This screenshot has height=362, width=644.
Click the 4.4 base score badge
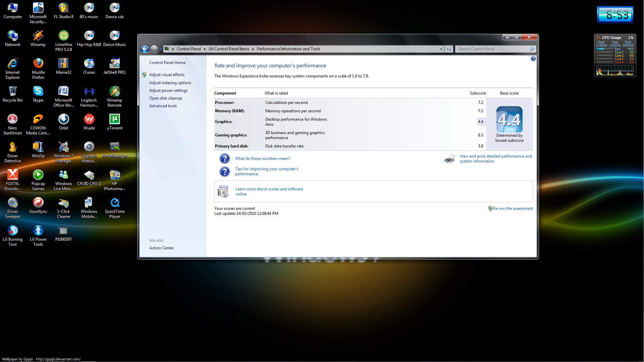[x=509, y=119]
